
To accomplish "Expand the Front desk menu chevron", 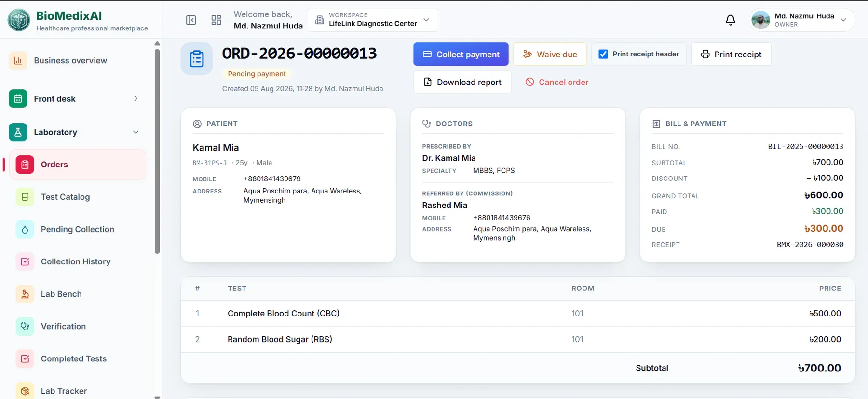I will coord(136,99).
